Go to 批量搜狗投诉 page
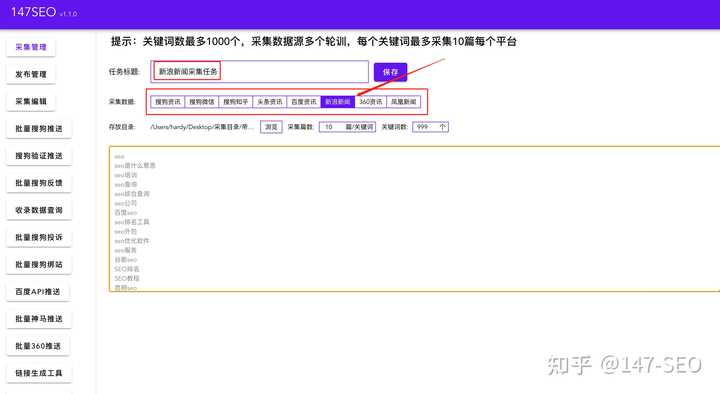This screenshot has width=720, height=394. coord(39,237)
